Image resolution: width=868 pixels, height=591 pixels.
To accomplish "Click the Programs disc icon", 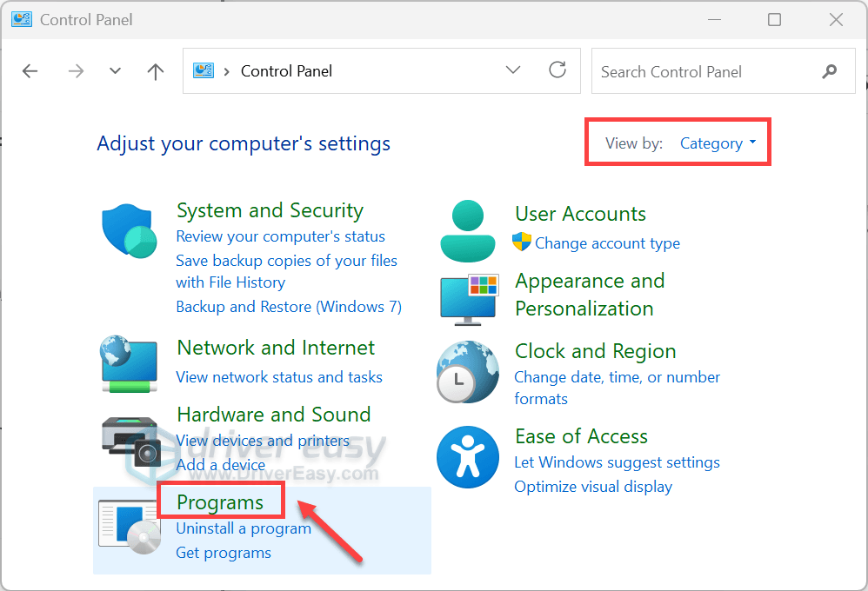I will point(130,527).
